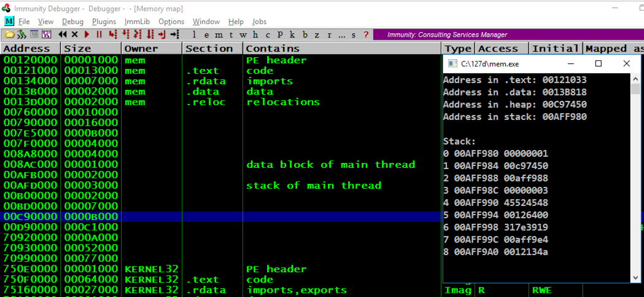The height and width of the screenshot is (297, 644).
Task: Launch the Python shell running-man icon
Action: tap(21, 34)
